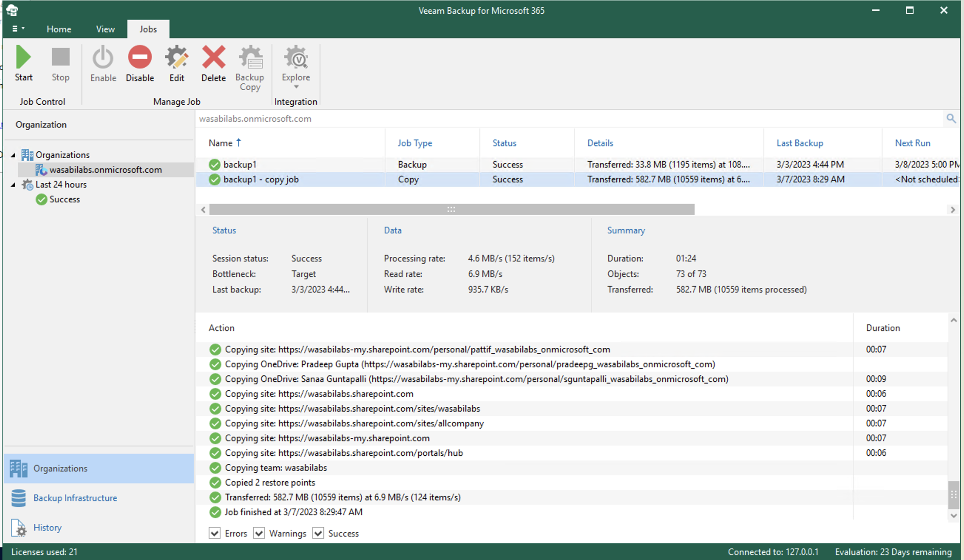
Task: Click the backup1 success status icon
Action: 215,165
